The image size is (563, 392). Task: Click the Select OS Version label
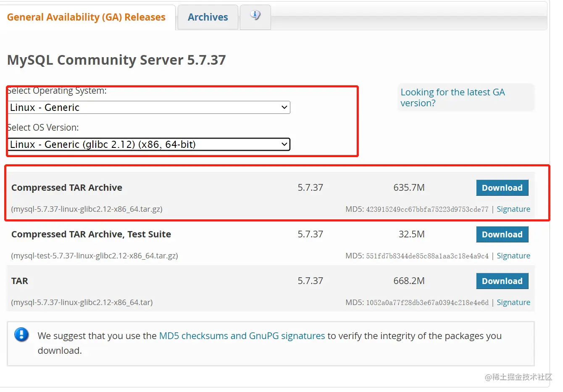pyautogui.click(x=43, y=128)
